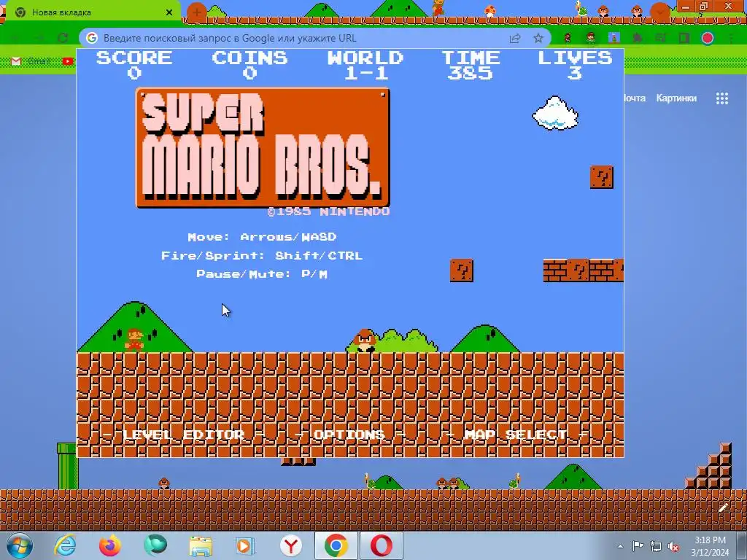
Task: Open Windows Media Player from the taskbar
Action: tap(246, 545)
